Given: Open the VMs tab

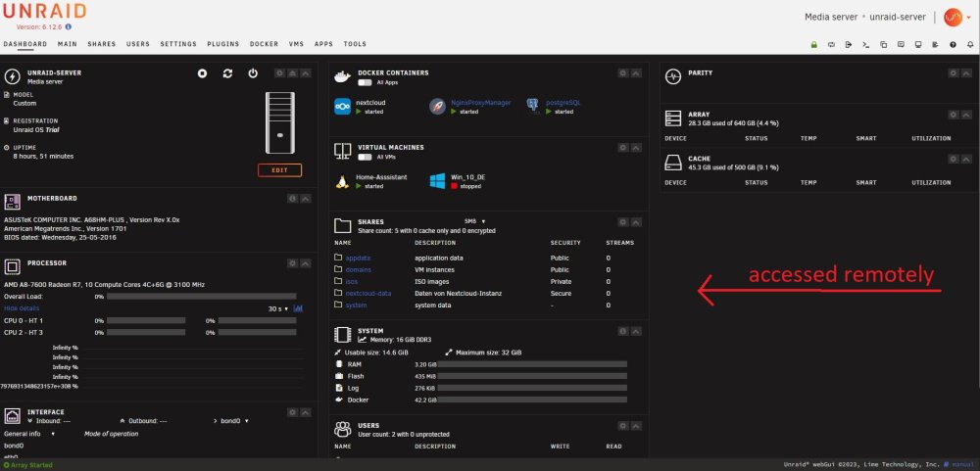Looking at the screenshot, I should click(x=296, y=44).
